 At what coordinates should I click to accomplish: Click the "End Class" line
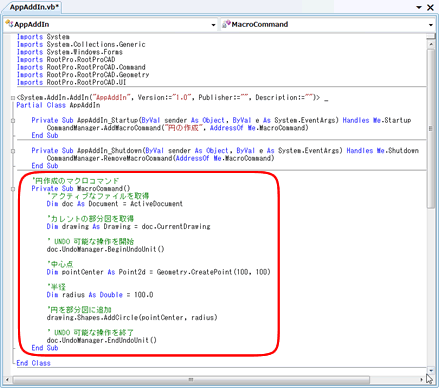33,363
